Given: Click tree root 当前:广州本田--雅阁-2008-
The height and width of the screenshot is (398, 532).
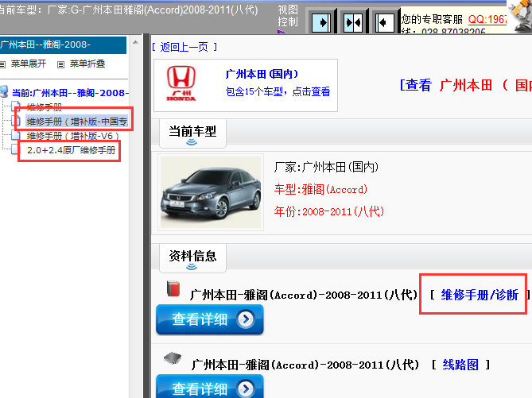Looking at the screenshot, I should (70, 93).
